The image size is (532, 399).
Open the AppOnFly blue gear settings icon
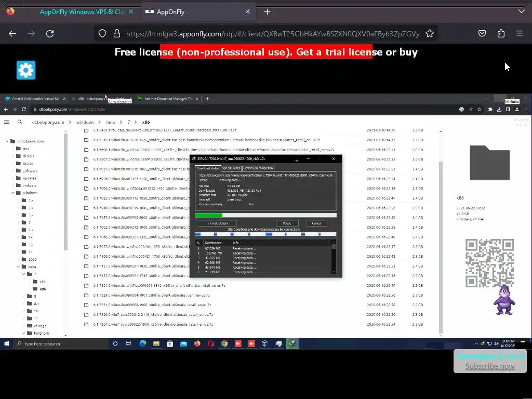click(26, 70)
